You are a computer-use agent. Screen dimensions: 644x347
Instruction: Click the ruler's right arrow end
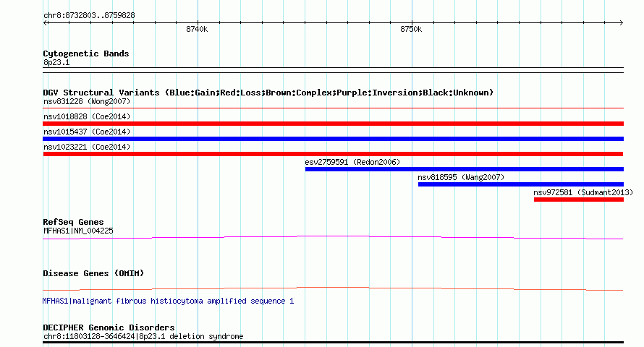click(x=621, y=22)
